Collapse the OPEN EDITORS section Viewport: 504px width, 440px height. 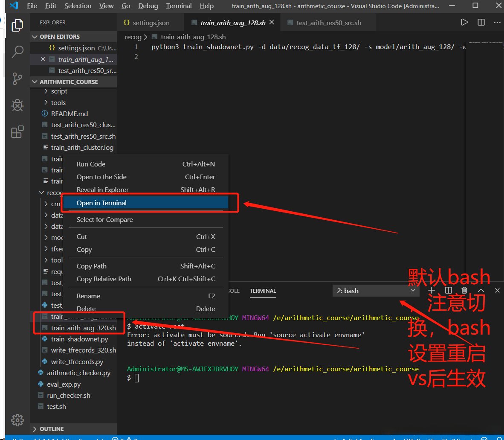[x=35, y=37]
